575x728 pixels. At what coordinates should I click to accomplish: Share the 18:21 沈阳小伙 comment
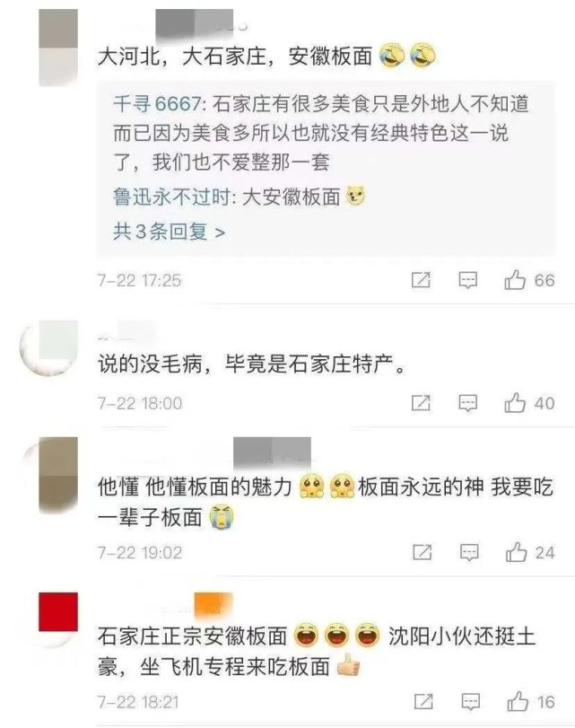coord(423,702)
